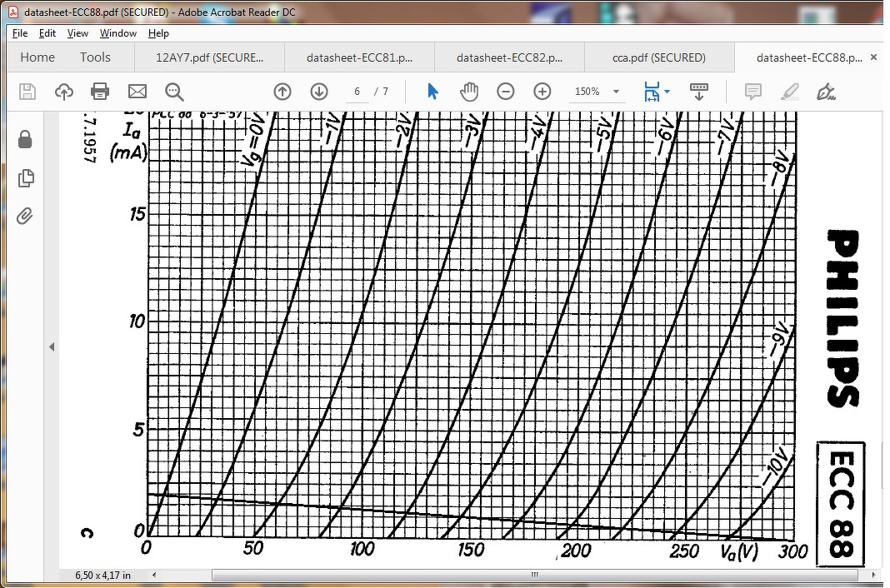Click the Save file icon
890x588 pixels.
point(27,92)
